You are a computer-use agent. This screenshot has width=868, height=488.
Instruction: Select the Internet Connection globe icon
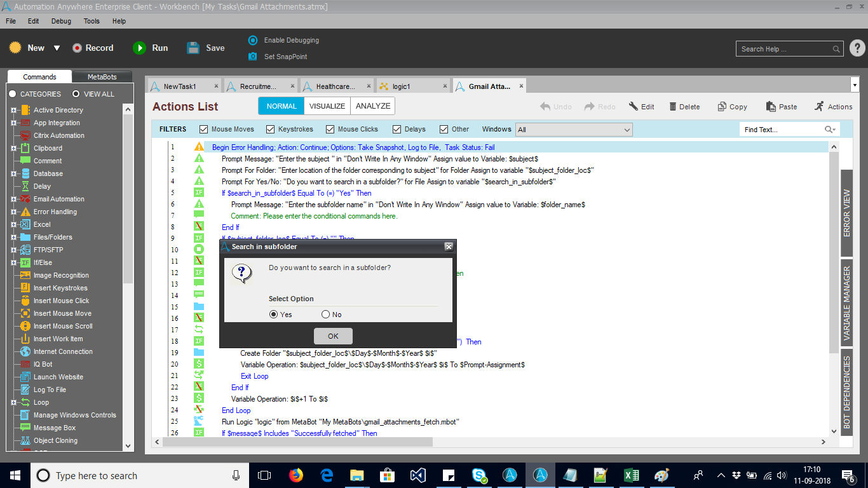click(x=25, y=351)
